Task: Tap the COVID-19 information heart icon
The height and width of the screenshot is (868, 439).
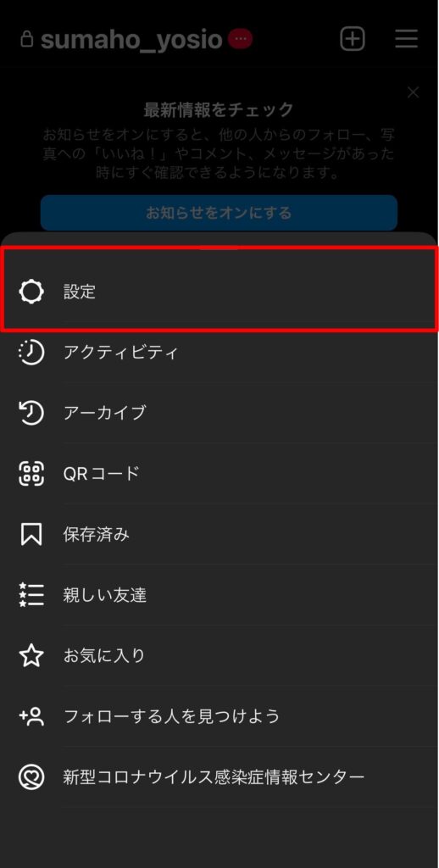Action: pyautogui.click(x=31, y=777)
